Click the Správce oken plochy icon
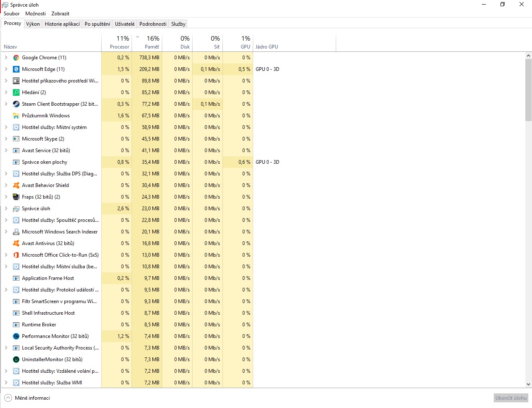 coord(16,162)
